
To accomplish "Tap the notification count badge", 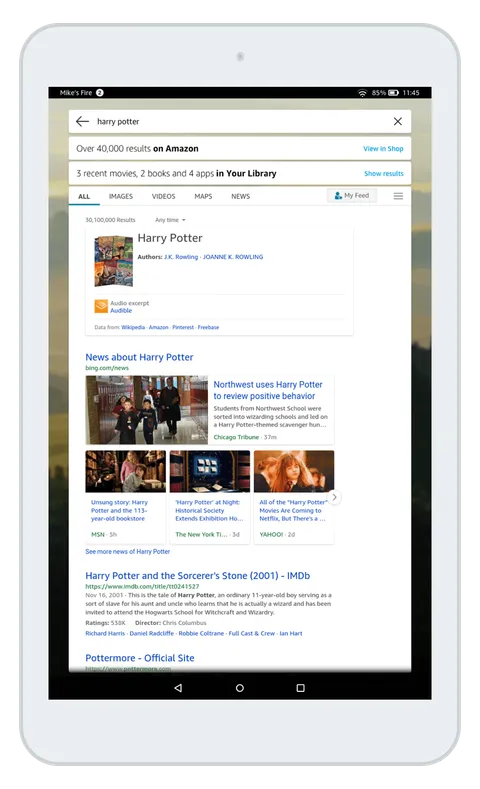I will click(100, 93).
